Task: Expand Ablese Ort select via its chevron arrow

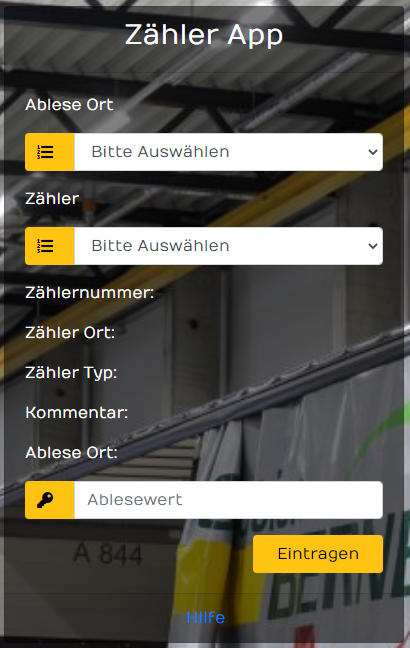Action: 372,152
